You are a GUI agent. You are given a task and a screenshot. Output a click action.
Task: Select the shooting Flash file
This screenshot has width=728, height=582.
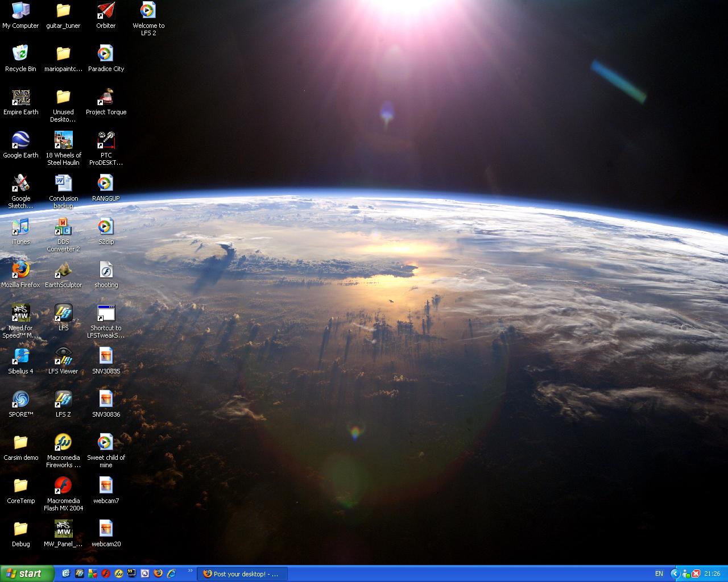[106, 275]
